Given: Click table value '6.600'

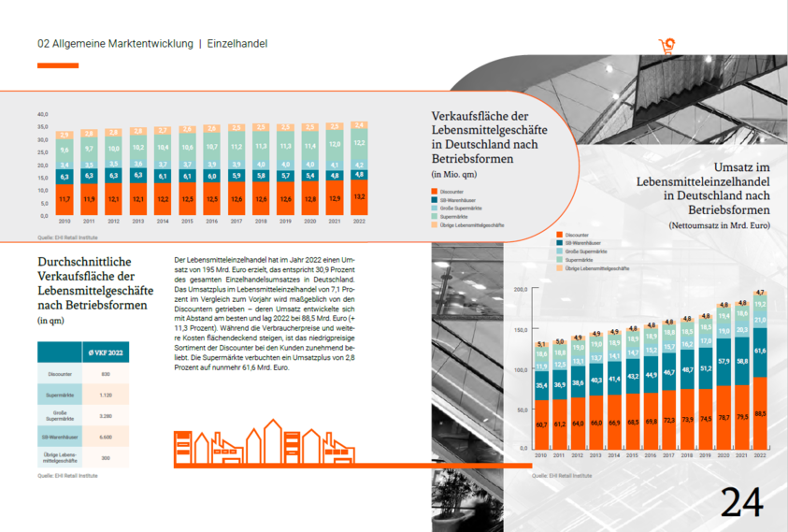Looking at the screenshot, I should (x=106, y=437).
